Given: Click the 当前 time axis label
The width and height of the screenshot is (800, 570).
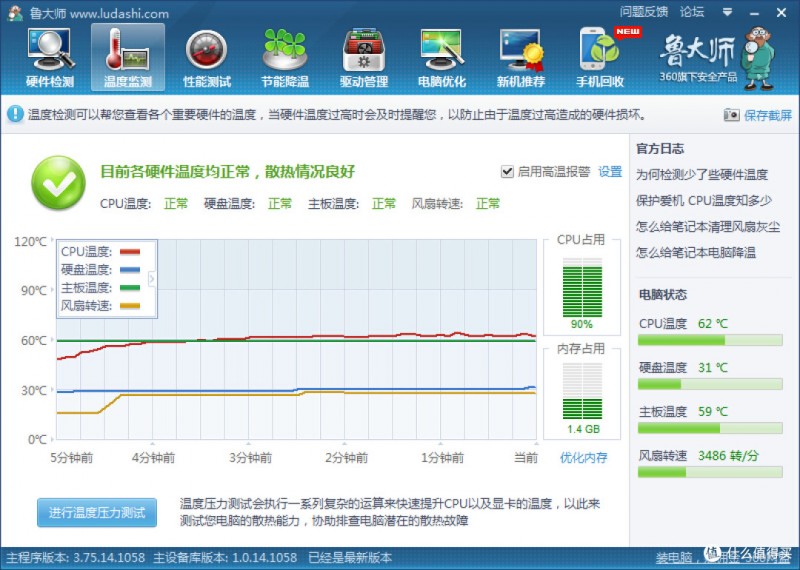Looking at the screenshot, I should (526, 458).
